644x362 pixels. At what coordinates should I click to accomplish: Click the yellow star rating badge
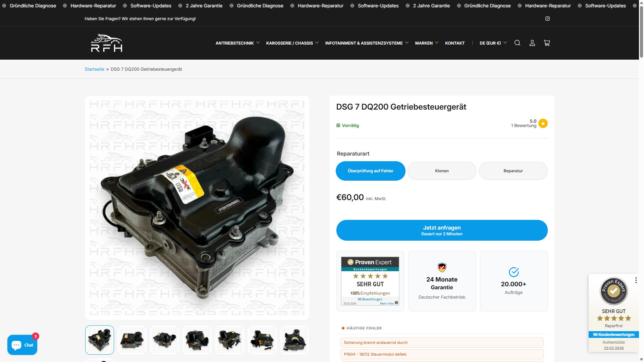click(543, 124)
